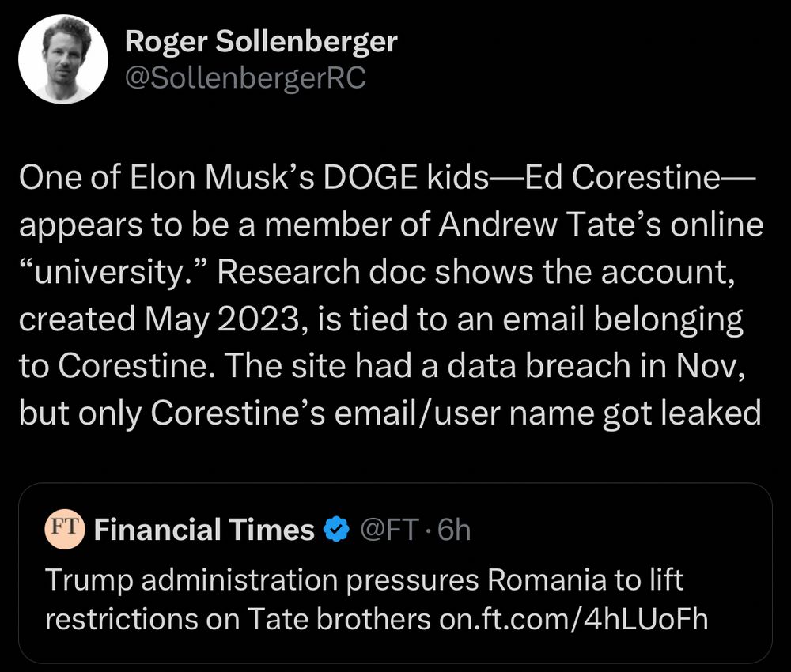Click the blue verified checkmark badge
This screenshot has width=791, height=672.
click(x=337, y=530)
